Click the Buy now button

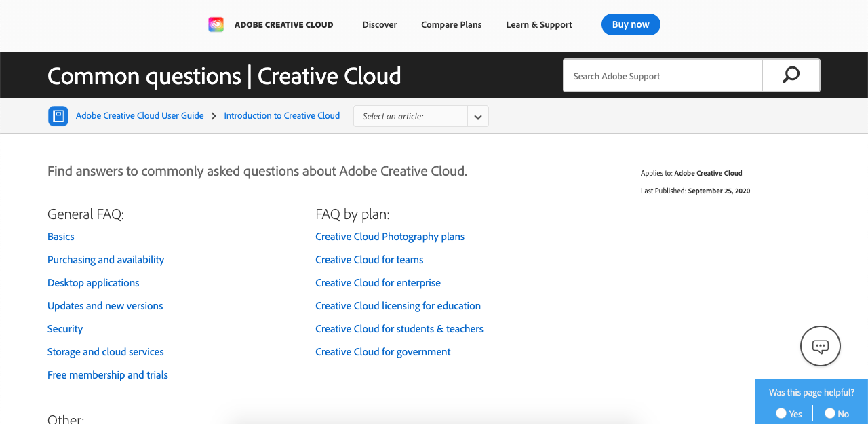[631, 24]
